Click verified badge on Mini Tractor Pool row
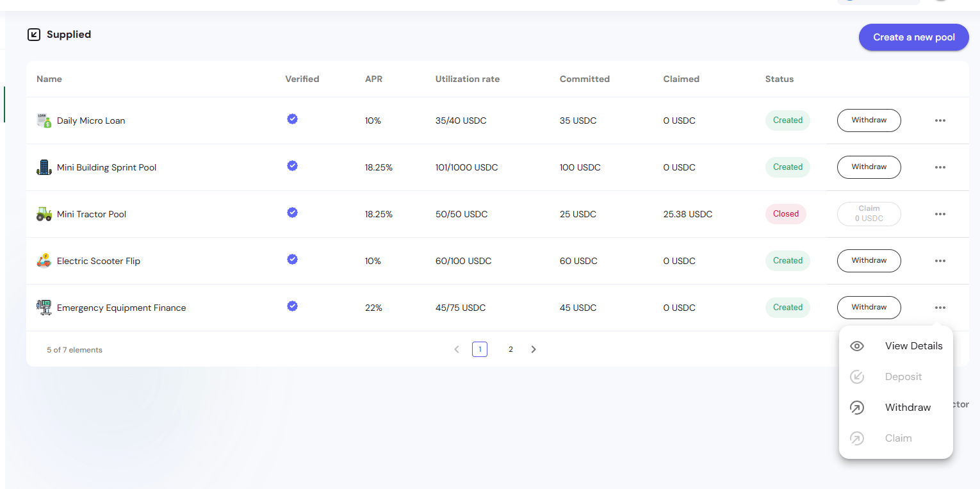980x489 pixels. point(292,213)
